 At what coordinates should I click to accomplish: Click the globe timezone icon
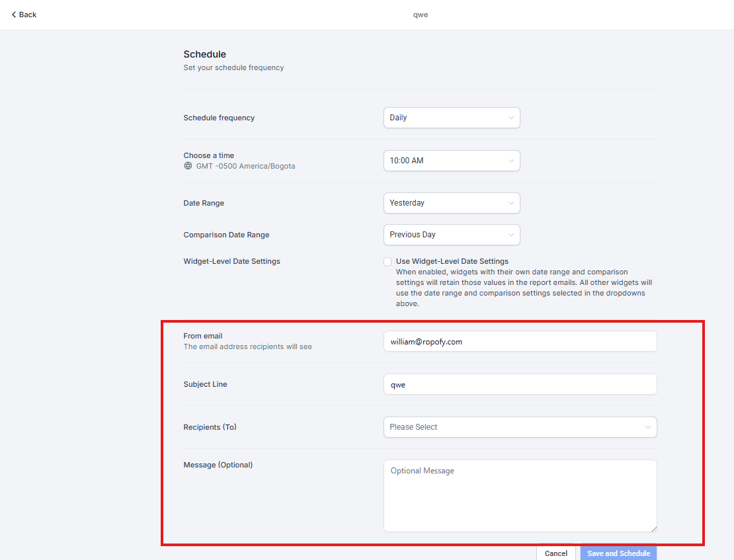(188, 166)
